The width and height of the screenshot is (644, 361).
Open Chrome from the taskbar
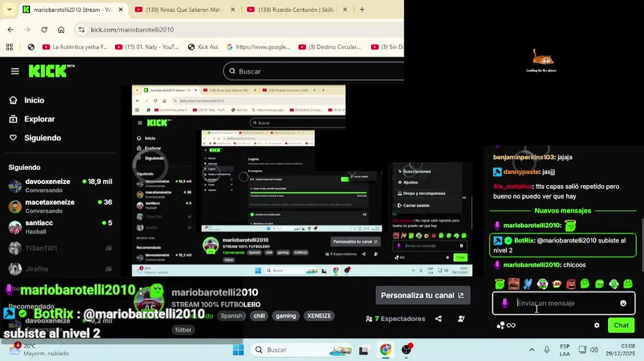point(385,349)
